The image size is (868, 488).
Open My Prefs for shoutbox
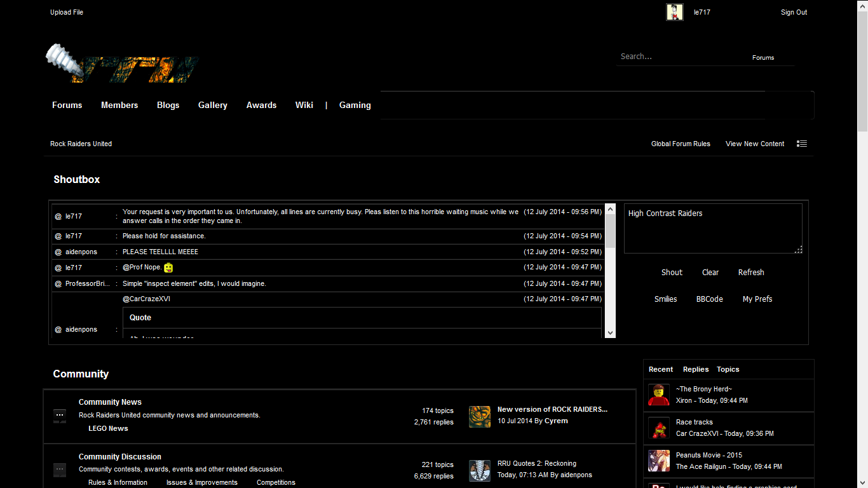tap(757, 299)
